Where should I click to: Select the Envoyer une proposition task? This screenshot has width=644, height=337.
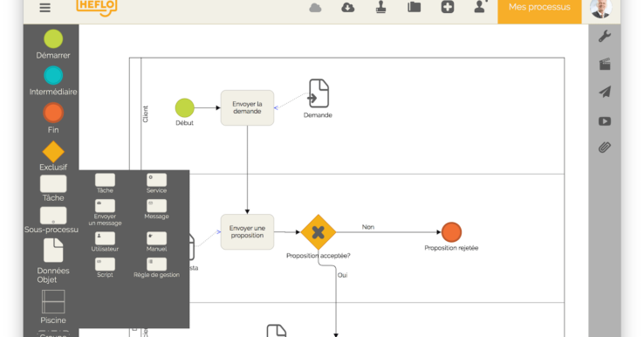247,231
